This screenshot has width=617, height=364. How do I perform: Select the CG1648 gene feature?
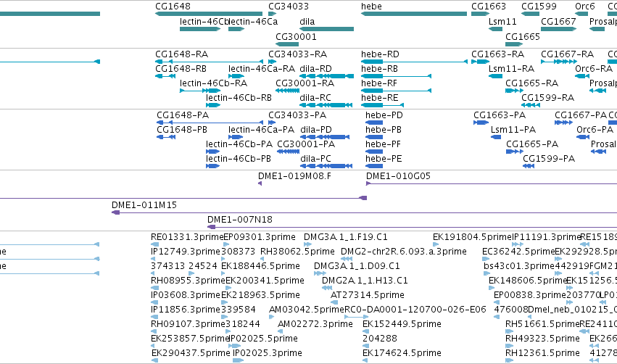209,14
